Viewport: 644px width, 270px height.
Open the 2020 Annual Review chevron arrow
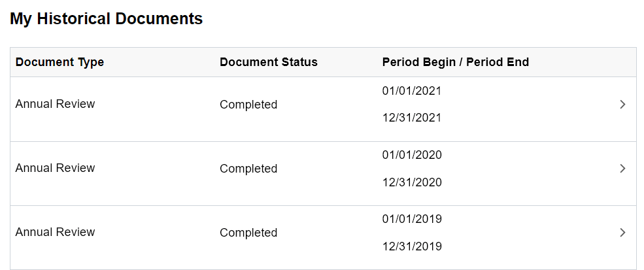(622, 169)
